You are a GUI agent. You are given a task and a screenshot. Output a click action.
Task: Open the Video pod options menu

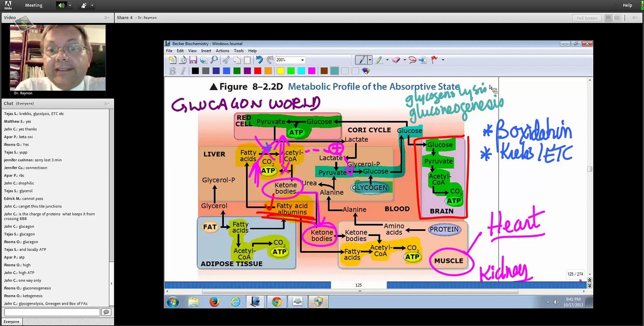pyautogui.click(x=106, y=18)
